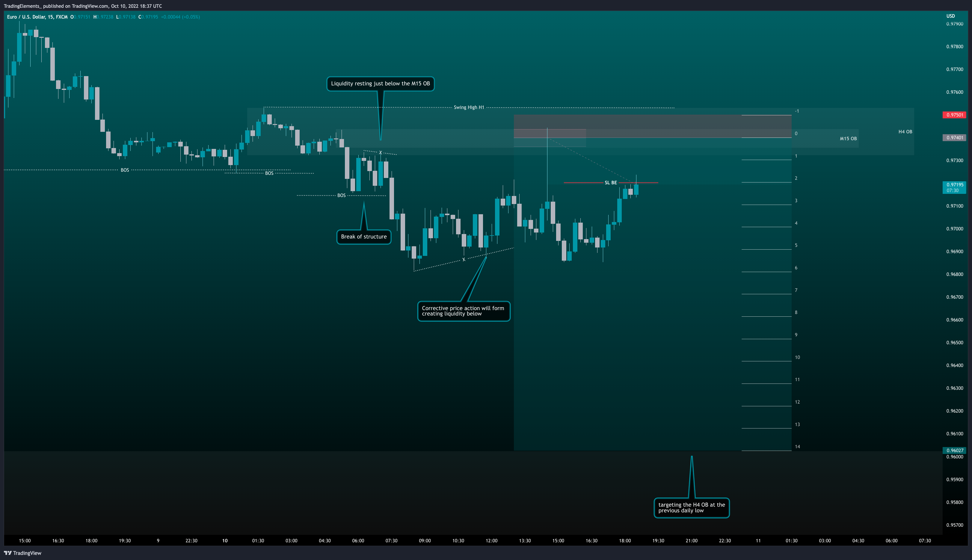Image resolution: width=972 pixels, height=560 pixels.
Task: Click the 0.96027 target price tag
Action: [954, 450]
